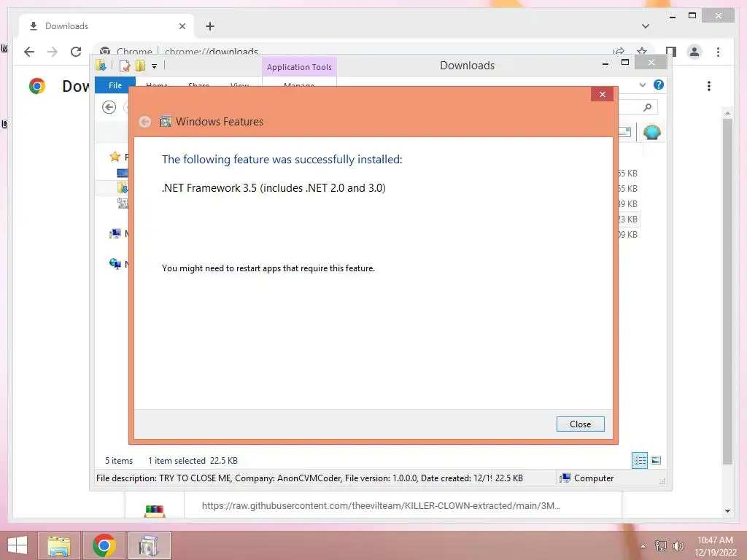The image size is (747, 560).
Task: Click the explorer help question mark icon
Action: pyautogui.click(x=659, y=85)
